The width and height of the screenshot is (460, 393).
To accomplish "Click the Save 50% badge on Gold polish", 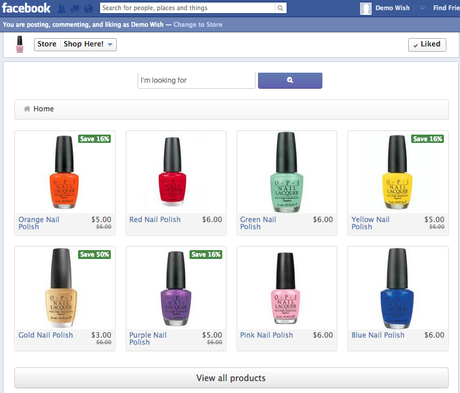I will point(95,254).
